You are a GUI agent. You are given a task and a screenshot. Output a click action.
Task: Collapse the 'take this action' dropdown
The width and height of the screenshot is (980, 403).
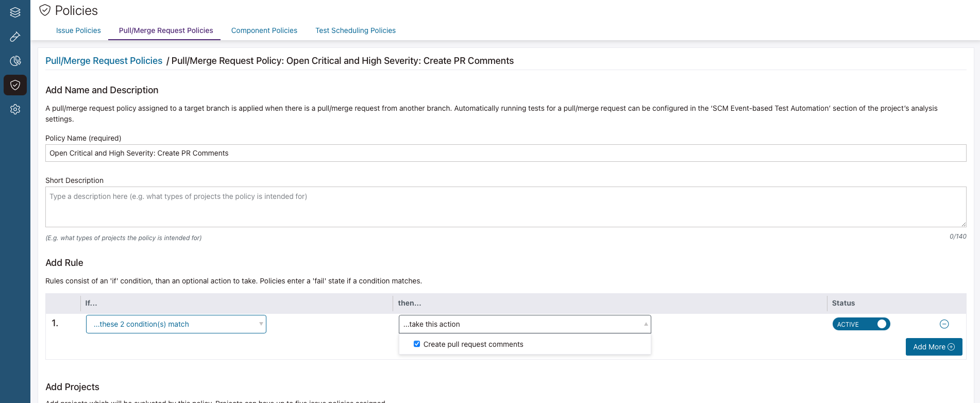525,324
